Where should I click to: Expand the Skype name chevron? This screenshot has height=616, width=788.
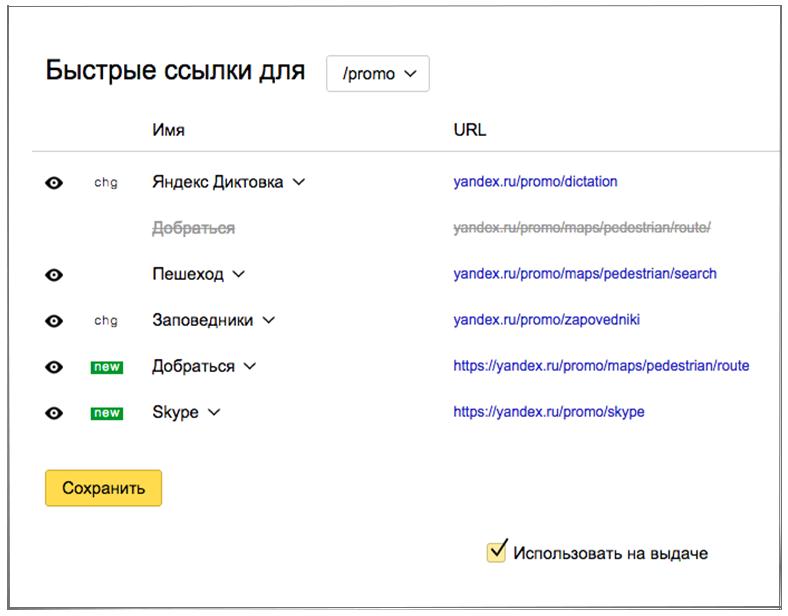(x=214, y=413)
